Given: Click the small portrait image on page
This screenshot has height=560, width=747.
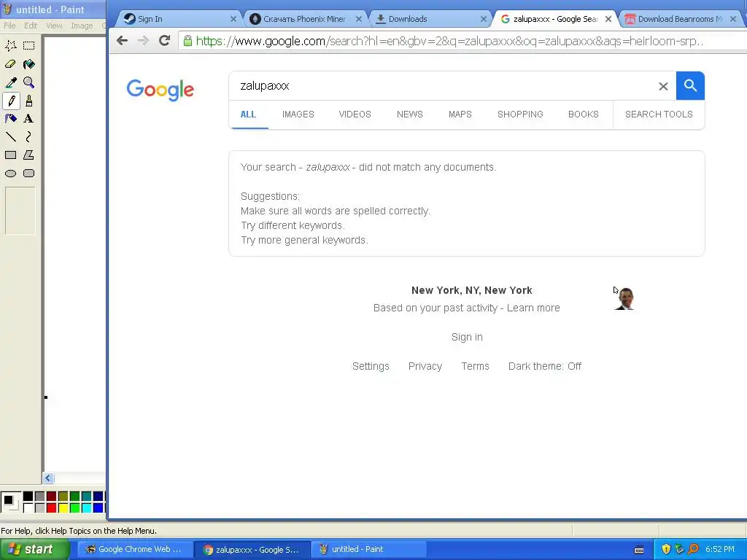Looking at the screenshot, I should 624,298.
